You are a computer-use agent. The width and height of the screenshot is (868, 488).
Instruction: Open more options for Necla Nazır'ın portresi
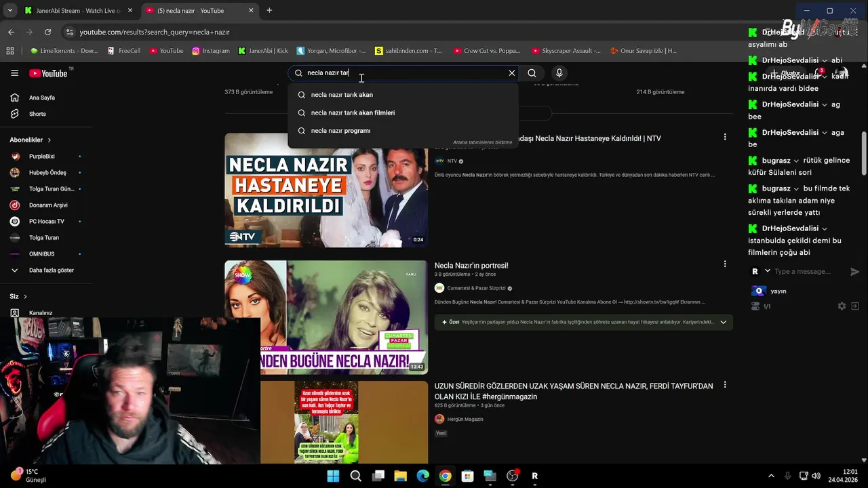[725, 264]
